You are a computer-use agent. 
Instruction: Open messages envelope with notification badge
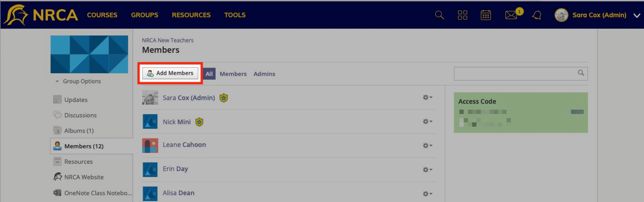click(x=513, y=15)
